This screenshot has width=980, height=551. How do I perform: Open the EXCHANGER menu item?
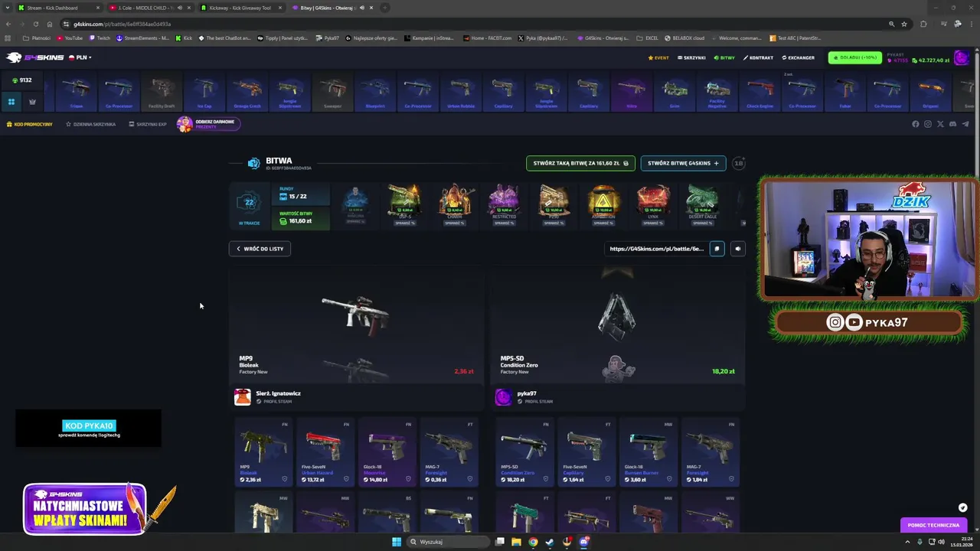coord(798,57)
